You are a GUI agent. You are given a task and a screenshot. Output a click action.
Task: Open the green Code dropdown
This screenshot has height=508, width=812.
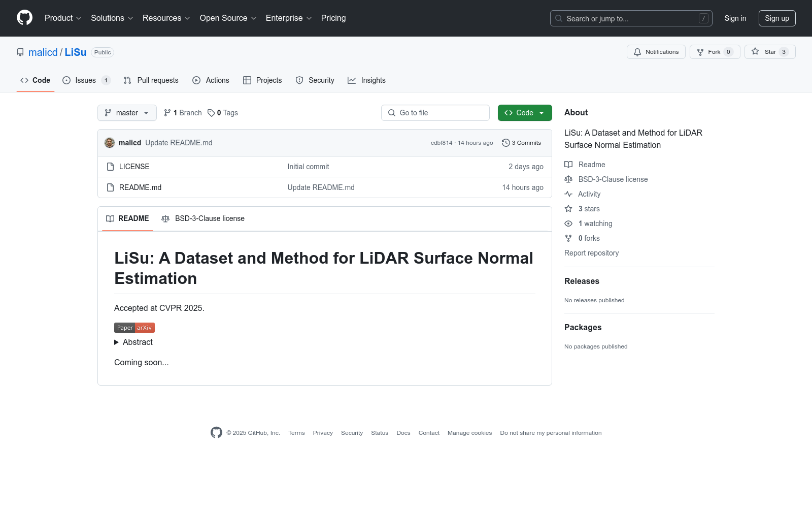click(525, 113)
